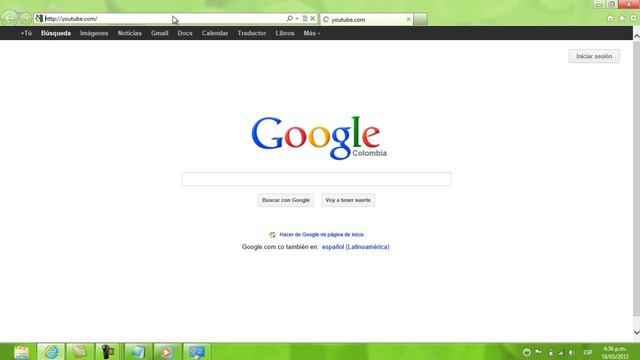This screenshot has height=360, width=640.
Task: Open the +Tú link in Google bar
Action: coord(26,33)
